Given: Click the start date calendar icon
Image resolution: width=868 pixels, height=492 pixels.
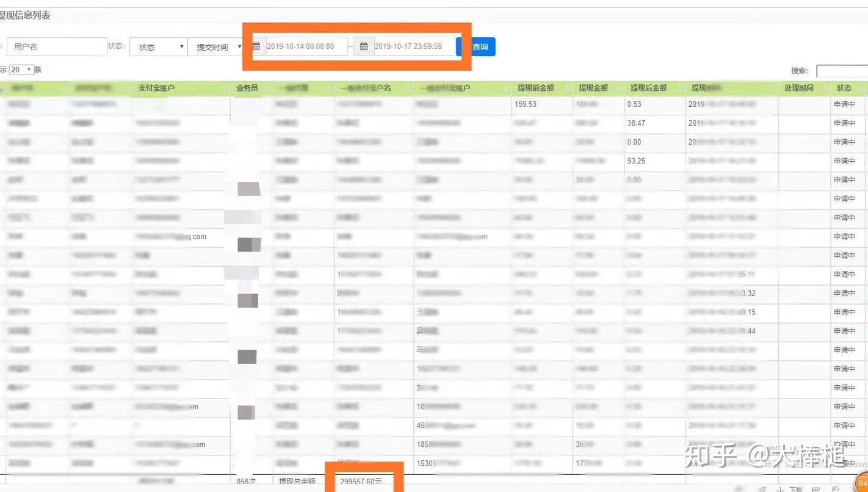Looking at the screenshot, I should point(256,46).
